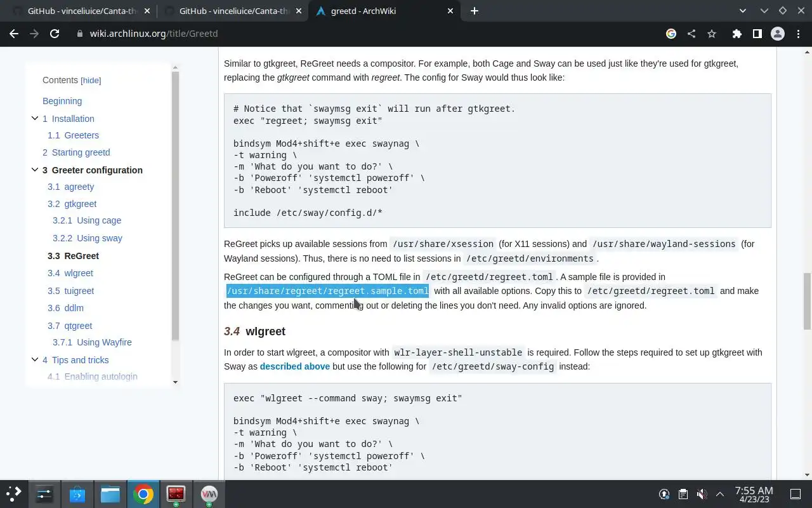The width and height of the screenshot is (812, 508).
Task: Jump to Beginning of article
Action: click(62, 101)
